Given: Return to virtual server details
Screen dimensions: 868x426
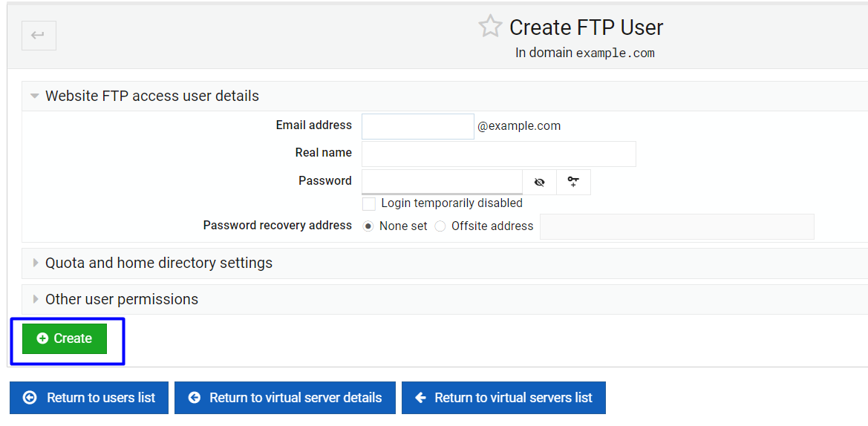Looking at the screenshot, I should click(285, 398).
